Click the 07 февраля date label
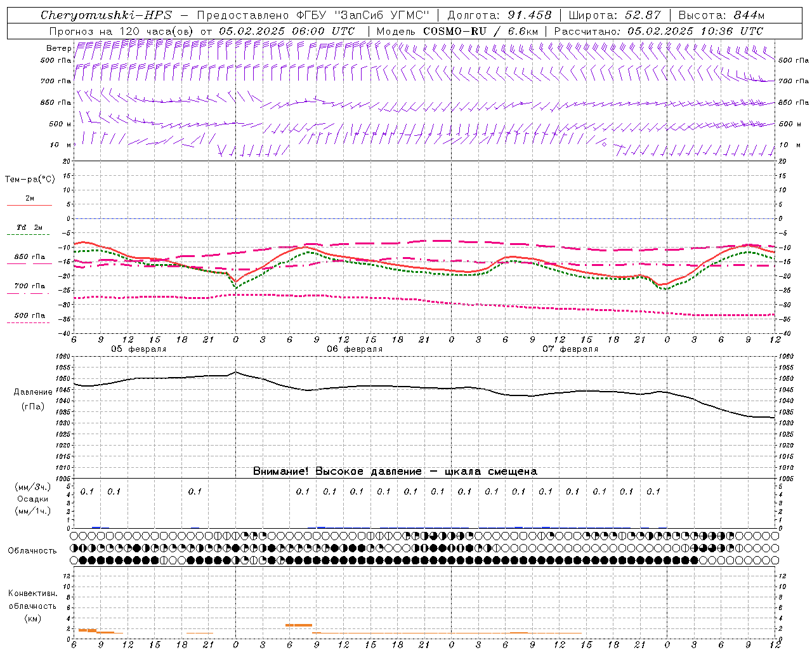The height and width of the screenshot is (650, 812). click(570, 349)
